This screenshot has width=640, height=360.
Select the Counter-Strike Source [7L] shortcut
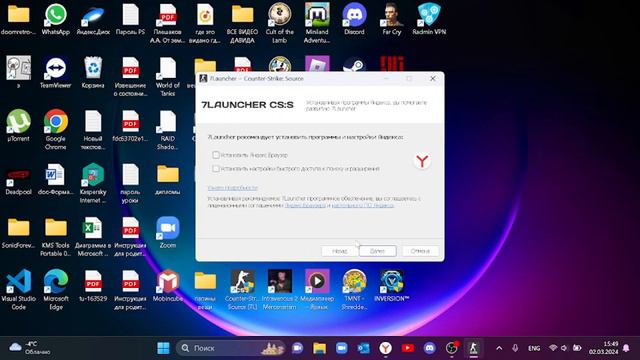coord(242,290)
